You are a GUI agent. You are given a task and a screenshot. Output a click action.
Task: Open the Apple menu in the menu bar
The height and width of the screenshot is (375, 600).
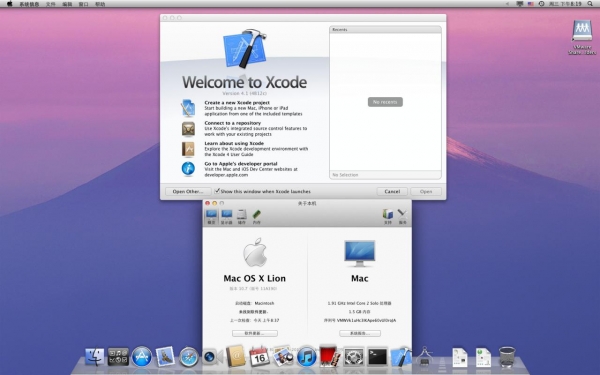pyautogui.click(x=10, y=4)
